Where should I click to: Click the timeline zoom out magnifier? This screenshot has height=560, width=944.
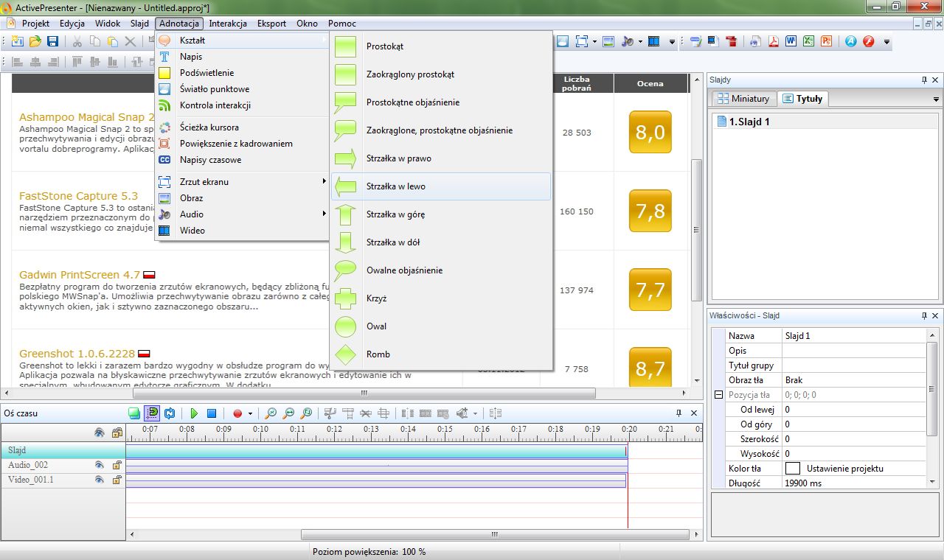(288, 413)
